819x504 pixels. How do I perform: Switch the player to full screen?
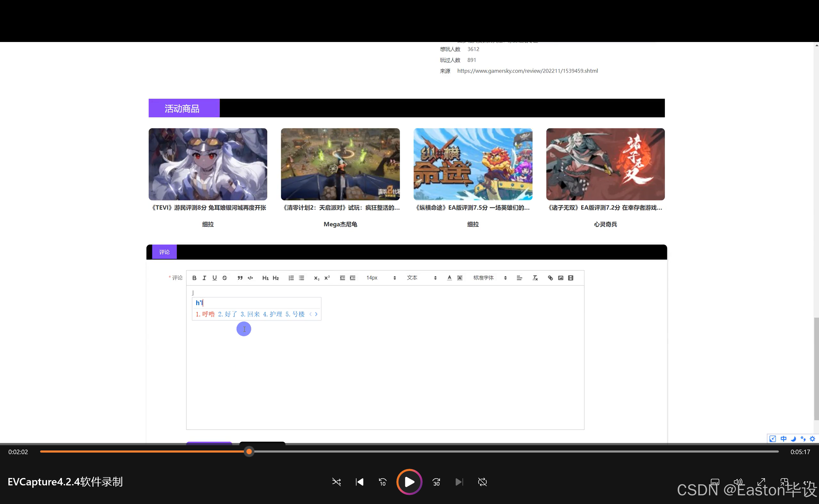point(761,482)
